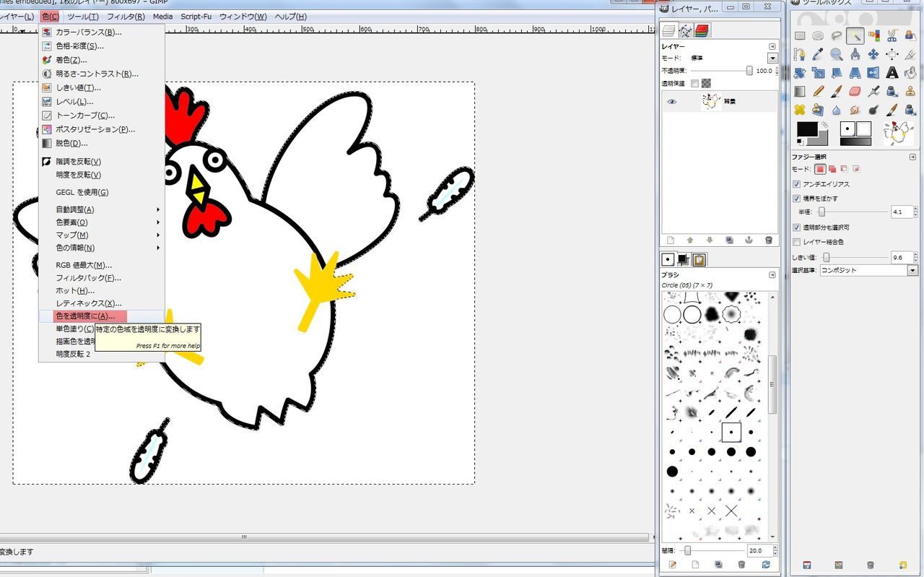Delete layer using the layers trash icon
The width and height of the screenshot is (924, 577).
coord(768,240)
